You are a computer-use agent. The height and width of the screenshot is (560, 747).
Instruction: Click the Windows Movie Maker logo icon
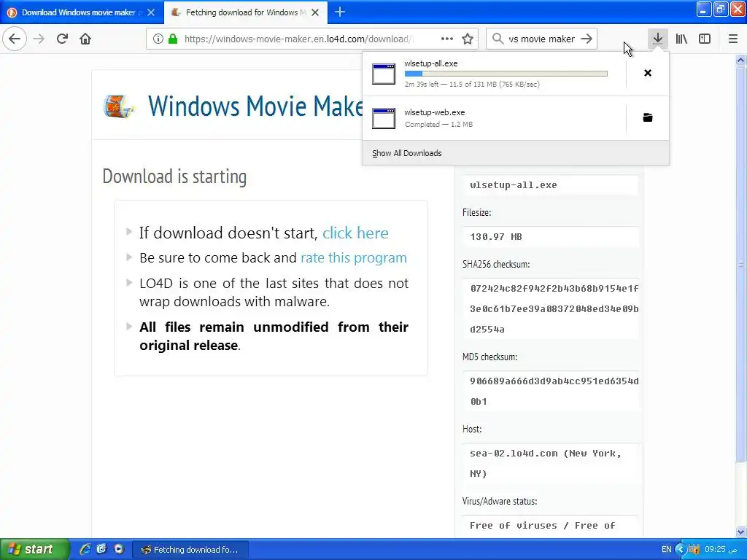point(119,106)
